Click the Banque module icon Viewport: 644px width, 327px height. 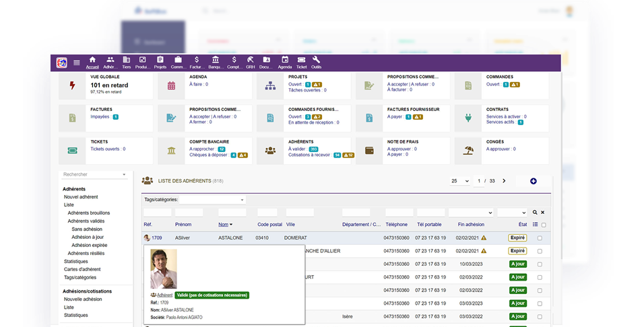tap(215, 62)
